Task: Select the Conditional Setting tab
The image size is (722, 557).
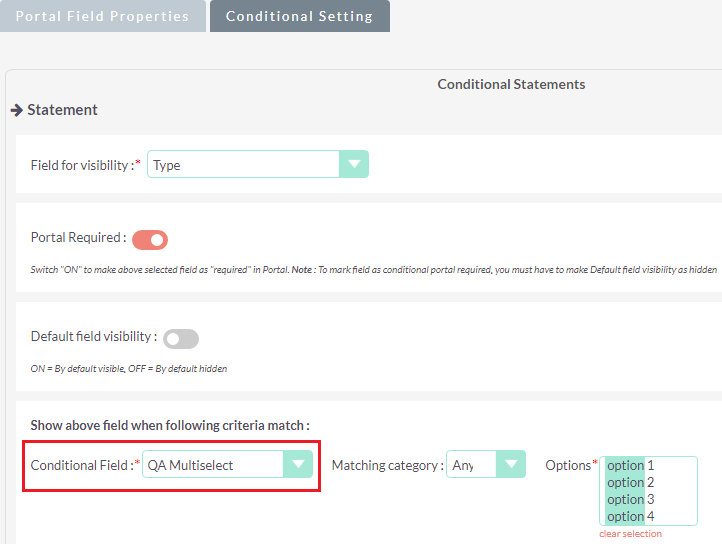Action: point(299,17)
